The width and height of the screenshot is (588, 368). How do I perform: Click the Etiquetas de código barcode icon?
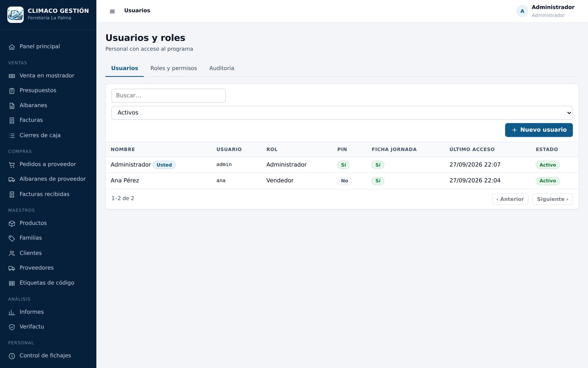12,283
